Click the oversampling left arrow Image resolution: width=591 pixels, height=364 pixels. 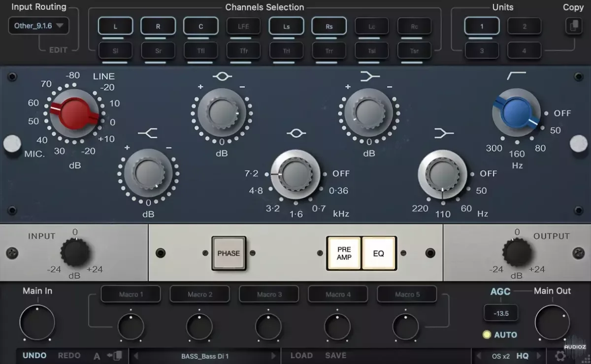click(479, 356)
